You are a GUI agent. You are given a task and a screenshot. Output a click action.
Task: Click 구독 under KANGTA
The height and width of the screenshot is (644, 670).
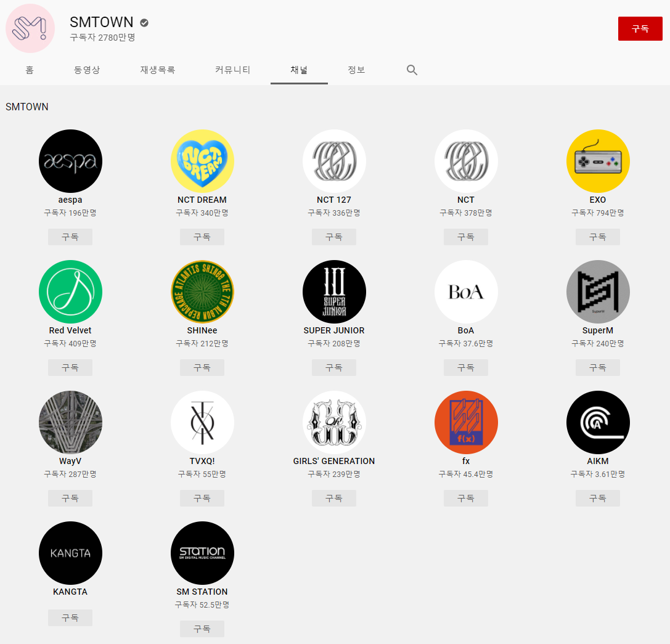[70, 618]
